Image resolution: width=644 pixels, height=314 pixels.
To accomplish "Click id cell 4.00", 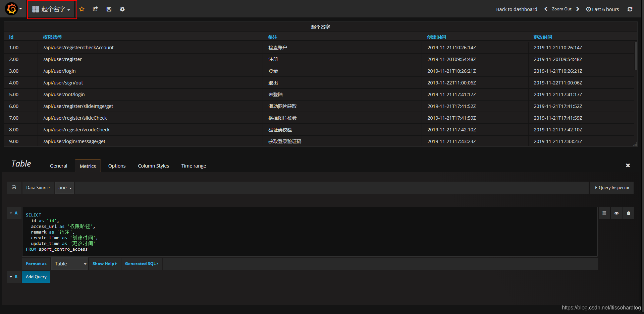I will (x=21, y=83).
